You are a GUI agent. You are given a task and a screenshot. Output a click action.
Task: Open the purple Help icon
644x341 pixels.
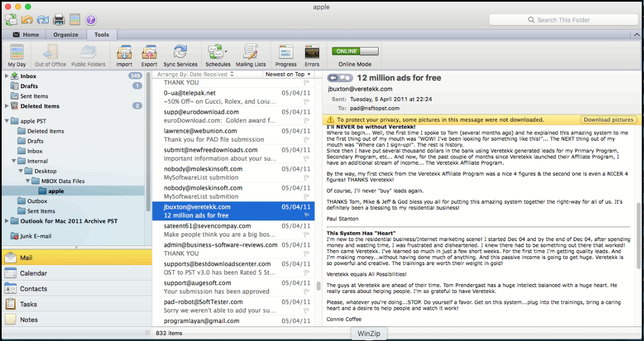91,20
